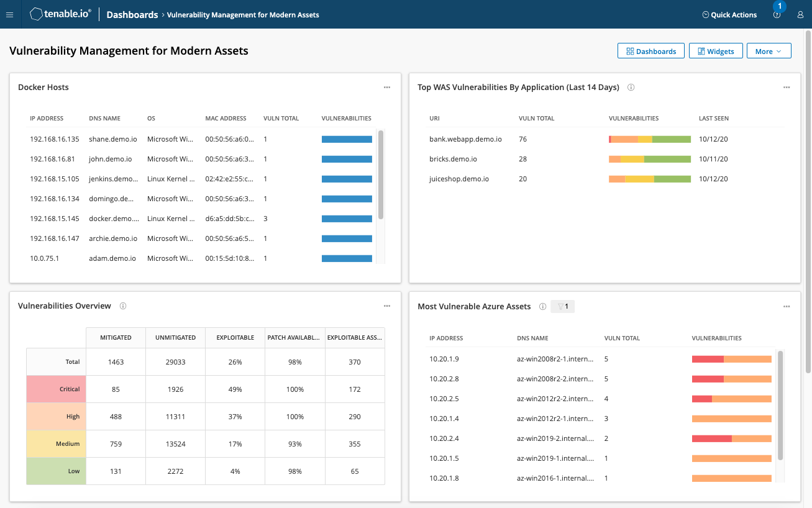812x508 pixels.
Task: Click the Dashboards button near the title
Action: [x=650, y=50]
